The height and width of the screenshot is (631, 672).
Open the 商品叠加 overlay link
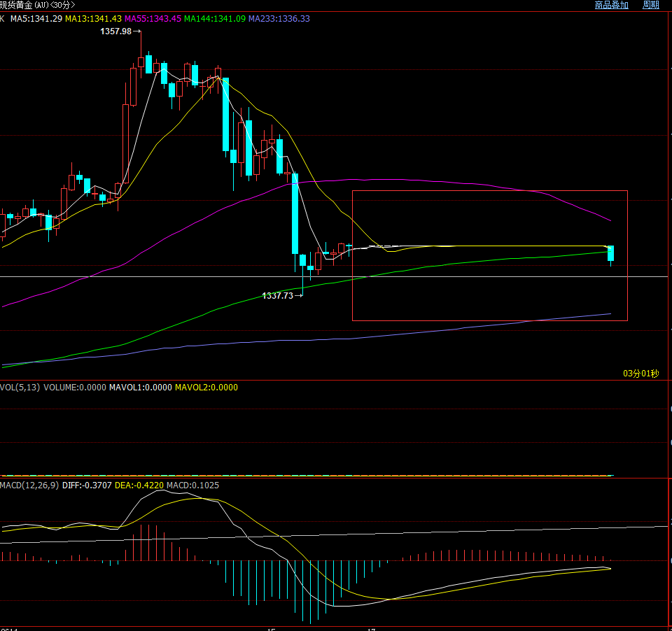point(611,5)
